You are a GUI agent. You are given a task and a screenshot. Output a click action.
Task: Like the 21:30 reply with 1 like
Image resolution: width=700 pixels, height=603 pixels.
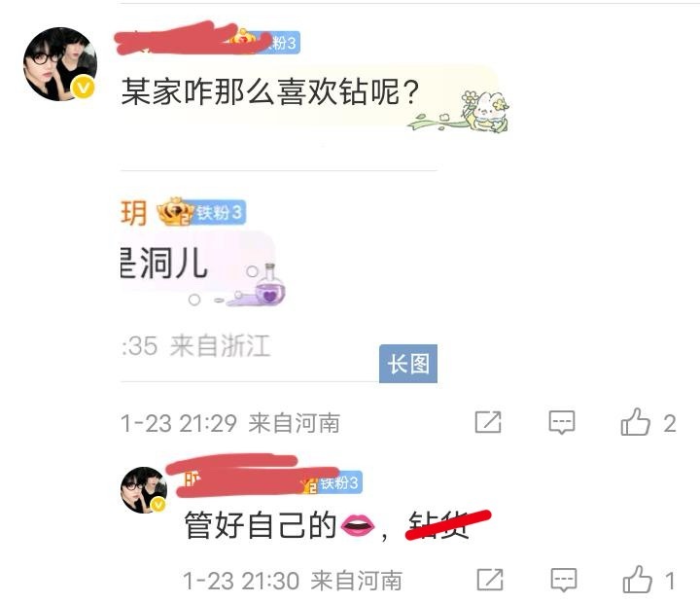[637, 580]
